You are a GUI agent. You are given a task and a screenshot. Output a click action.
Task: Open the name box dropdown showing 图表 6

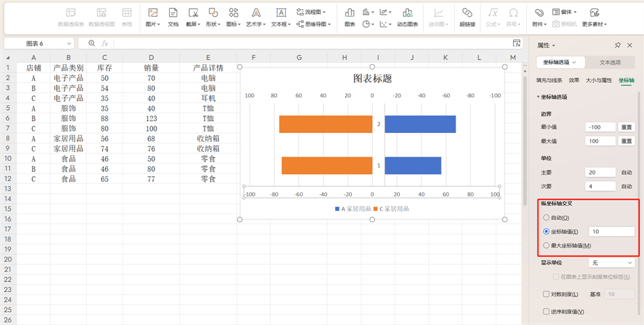point(70,43)
